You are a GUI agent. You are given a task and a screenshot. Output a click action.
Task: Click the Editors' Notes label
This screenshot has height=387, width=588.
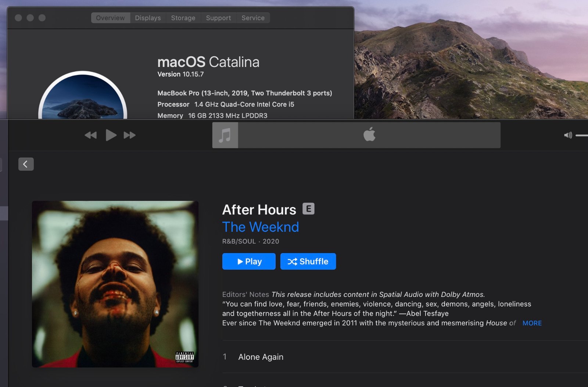(x=245, y=294)
